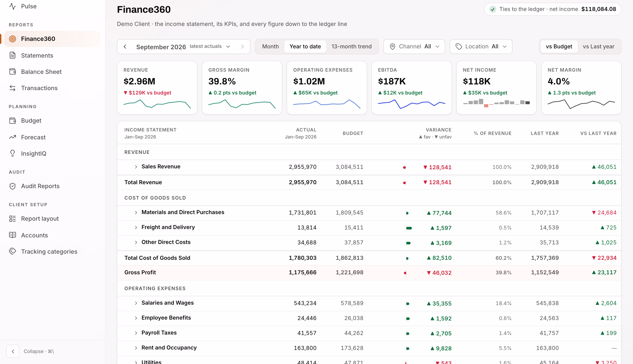
Task: Go to the previous period arrow
Action: coord(125,47)
